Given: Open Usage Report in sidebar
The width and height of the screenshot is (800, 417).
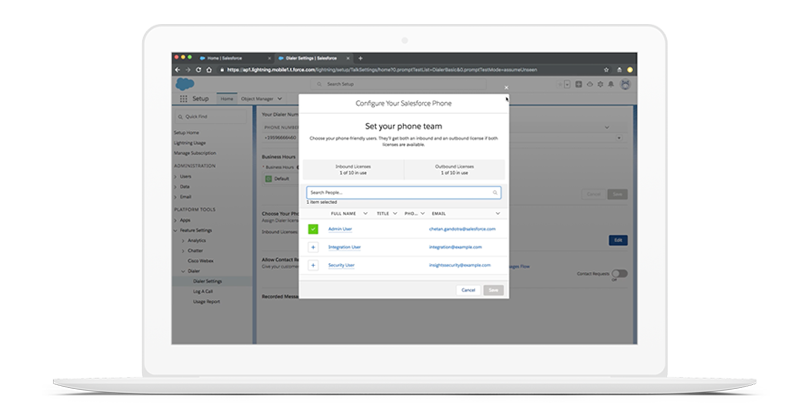Looking at the screenshot, I should 207,302.
